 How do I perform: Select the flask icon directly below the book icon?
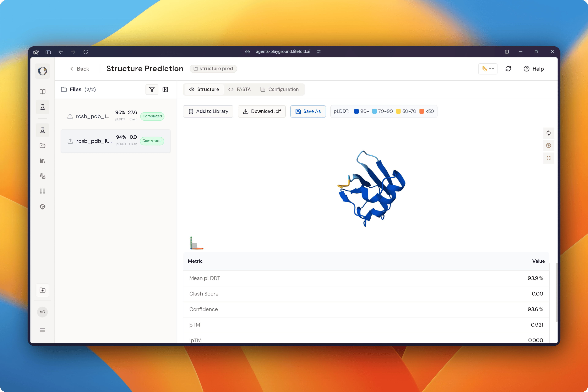(x=43, y=107)
